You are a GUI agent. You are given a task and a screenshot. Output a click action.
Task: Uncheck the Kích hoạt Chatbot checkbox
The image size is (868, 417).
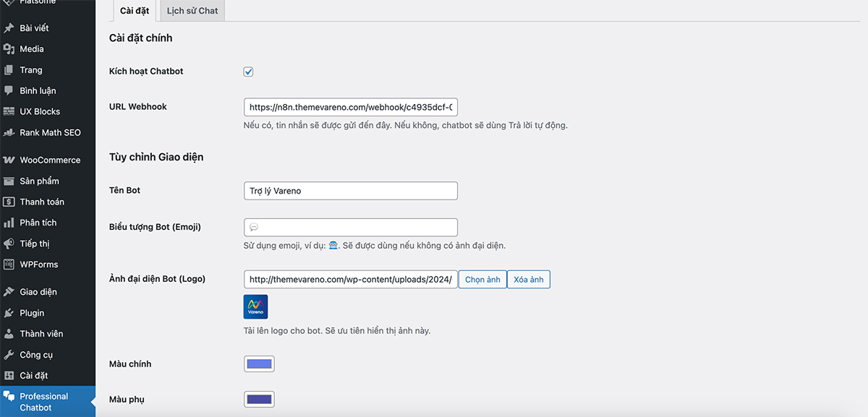point(248,72)
